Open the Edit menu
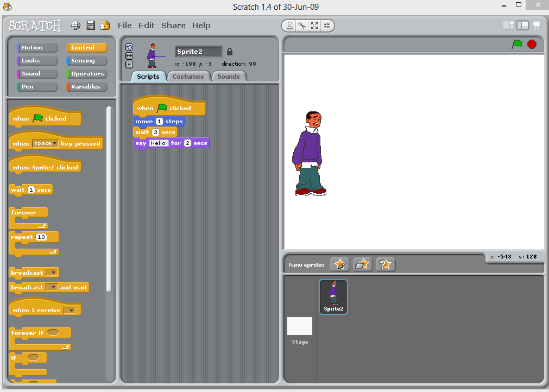Viewport: 549px width, 392px height. pyautogui.click(x=147, y=26)
